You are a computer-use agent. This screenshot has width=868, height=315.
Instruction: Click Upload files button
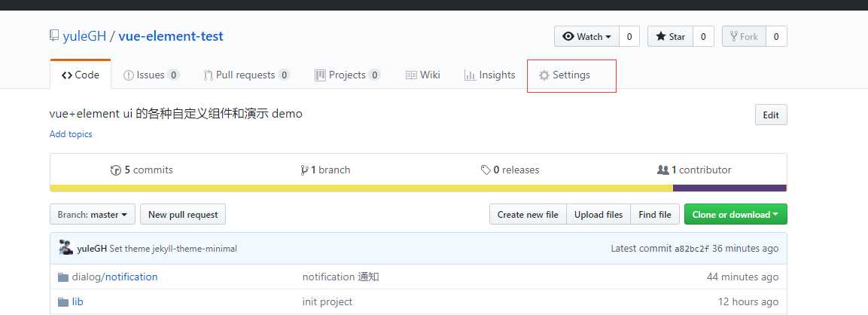[x=598, y=215]
